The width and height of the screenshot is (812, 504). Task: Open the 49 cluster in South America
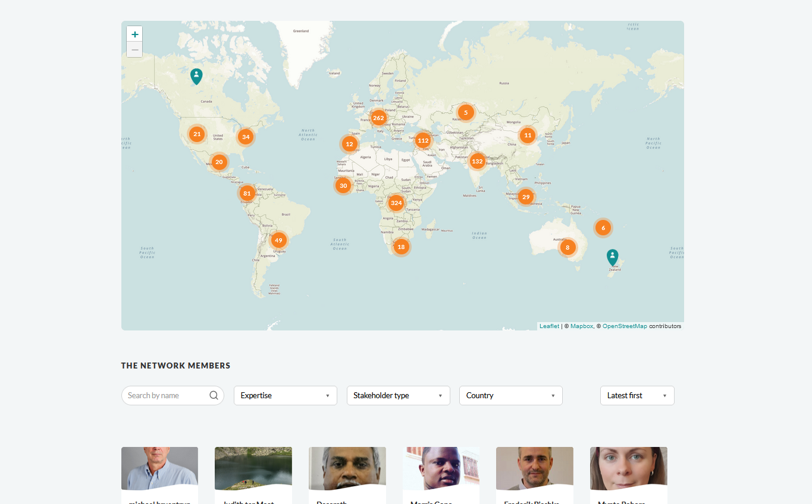coord(278,241)
